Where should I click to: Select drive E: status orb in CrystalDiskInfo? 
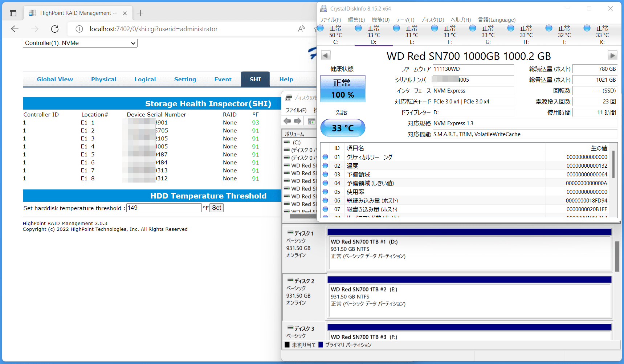396,28
